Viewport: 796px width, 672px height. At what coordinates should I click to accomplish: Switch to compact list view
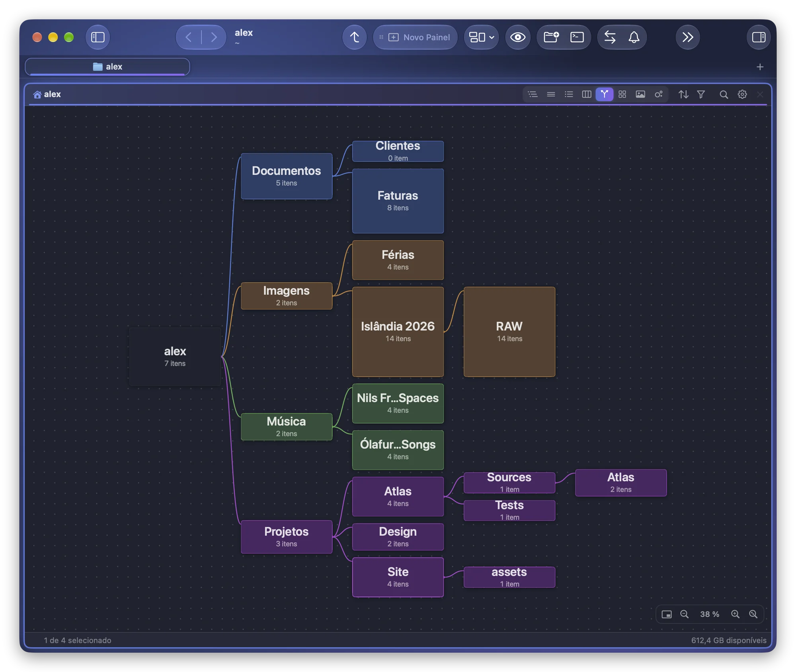pyautogui.click(x=551, y=94)
